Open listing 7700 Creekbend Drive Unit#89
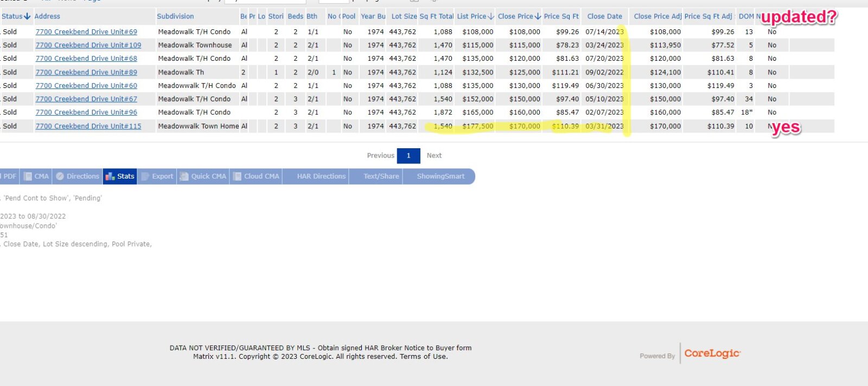 tap(86, 72)
